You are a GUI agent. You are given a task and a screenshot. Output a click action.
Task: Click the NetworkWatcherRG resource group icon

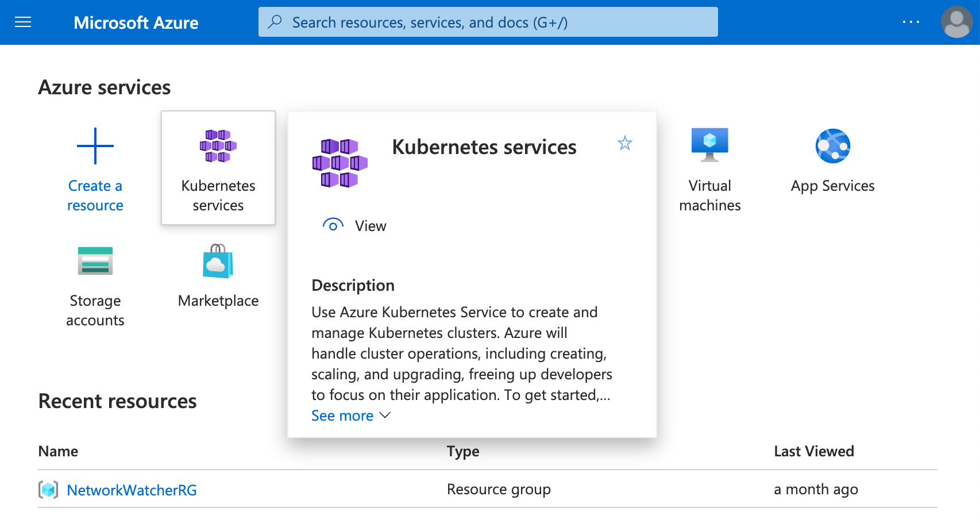tap(48, 490)
